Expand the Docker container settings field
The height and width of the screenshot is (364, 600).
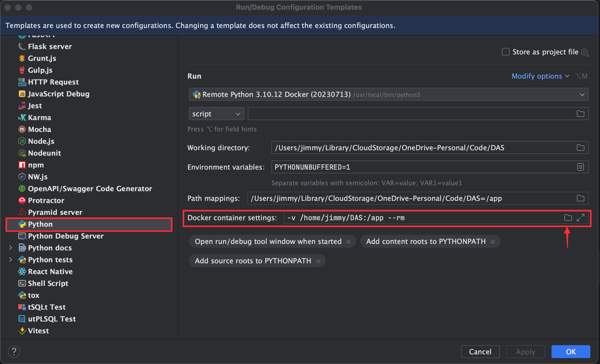(581, 218)
